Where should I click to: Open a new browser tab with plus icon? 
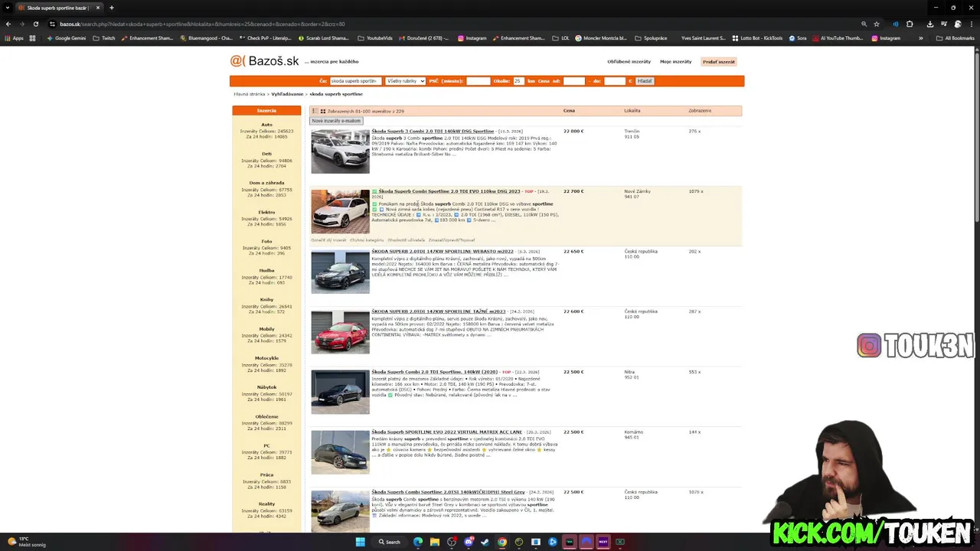pyautogui.click(x=112, y=8)
